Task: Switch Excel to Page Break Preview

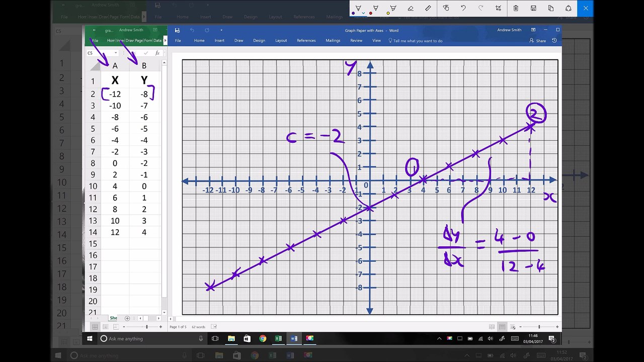Action: [116, 327]
